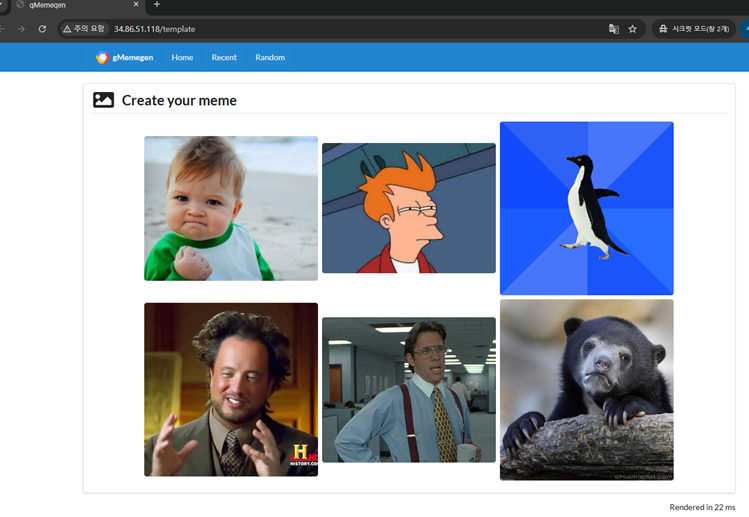Click the gMemegen logo icon
Screen dimensions: 749x517
[102, 57]
